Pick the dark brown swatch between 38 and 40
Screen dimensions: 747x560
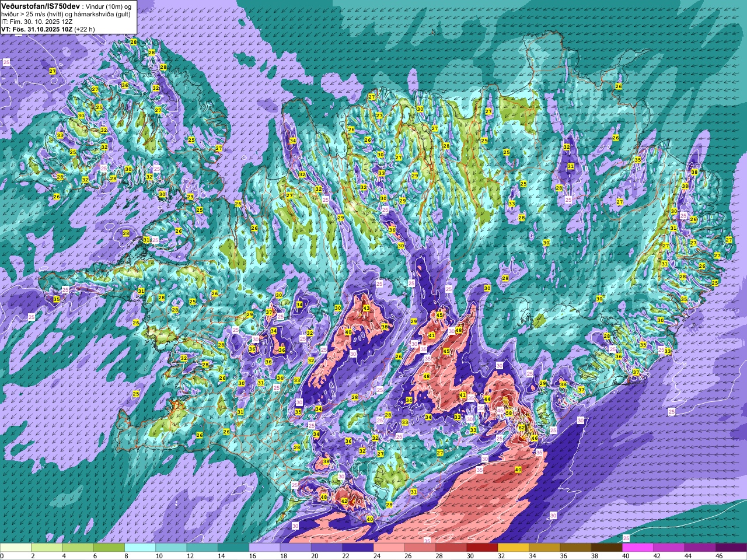(607, 548)
